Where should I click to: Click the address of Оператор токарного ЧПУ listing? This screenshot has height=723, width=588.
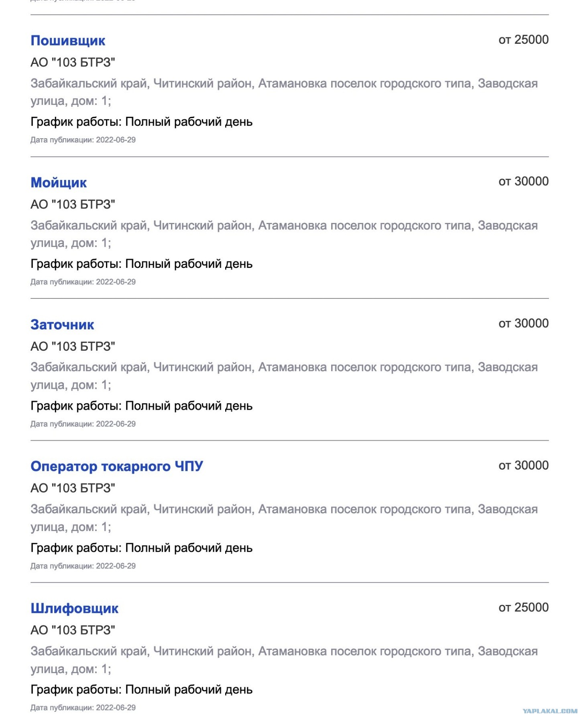pos(284,518)
